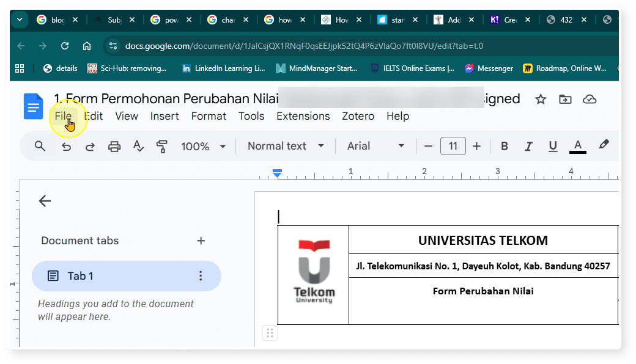Open the Normal text style dropdown
Screen dimensions: 636x364
point(286,146)
